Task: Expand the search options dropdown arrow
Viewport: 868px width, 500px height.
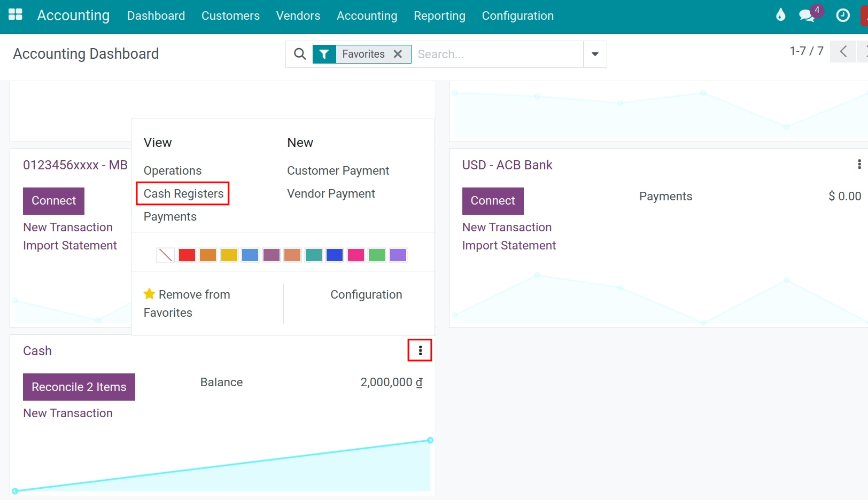Action: (x=595, y=54)
